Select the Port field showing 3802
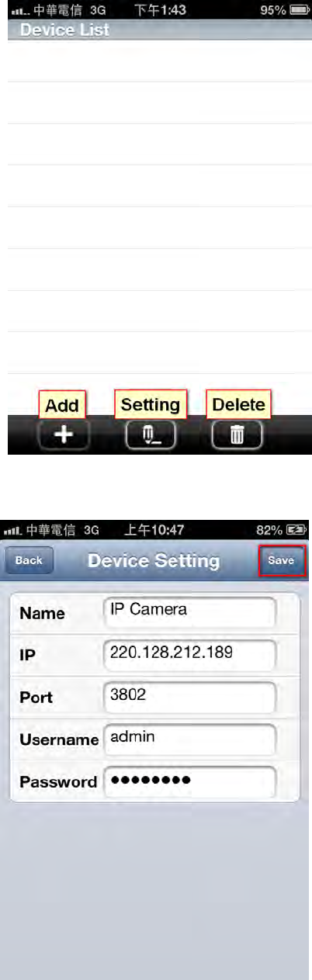312x980 pixels. (189, 695)
